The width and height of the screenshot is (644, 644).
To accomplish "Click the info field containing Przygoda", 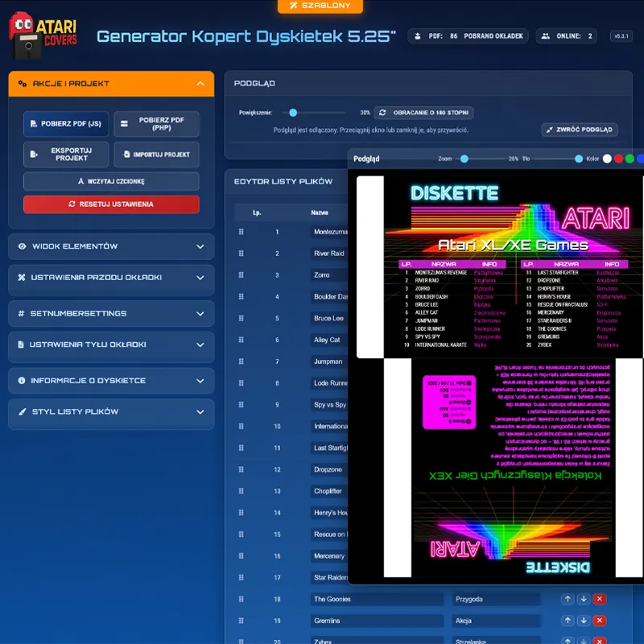I will tap(496, 599).
